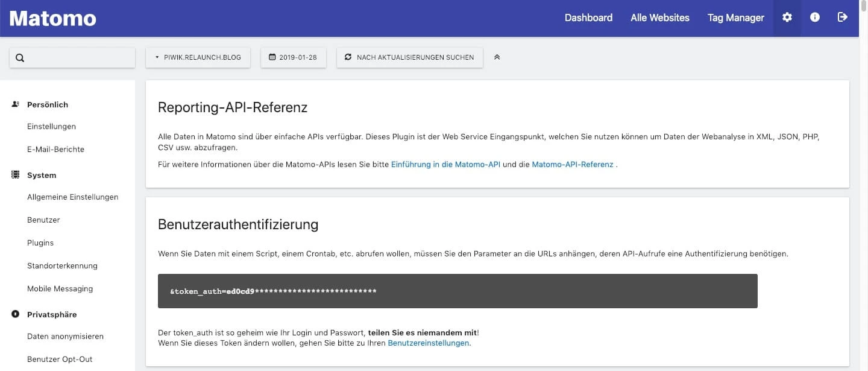The height and width of the screenshot is (371, 868).
Task: Open Einführung in die Matomo-API link
Action: point(445,164)
